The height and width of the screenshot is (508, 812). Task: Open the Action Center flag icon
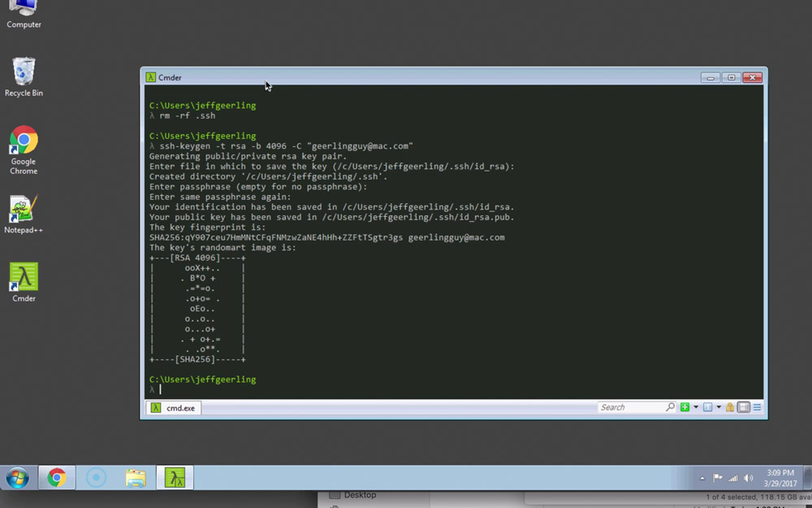[717, 478]
